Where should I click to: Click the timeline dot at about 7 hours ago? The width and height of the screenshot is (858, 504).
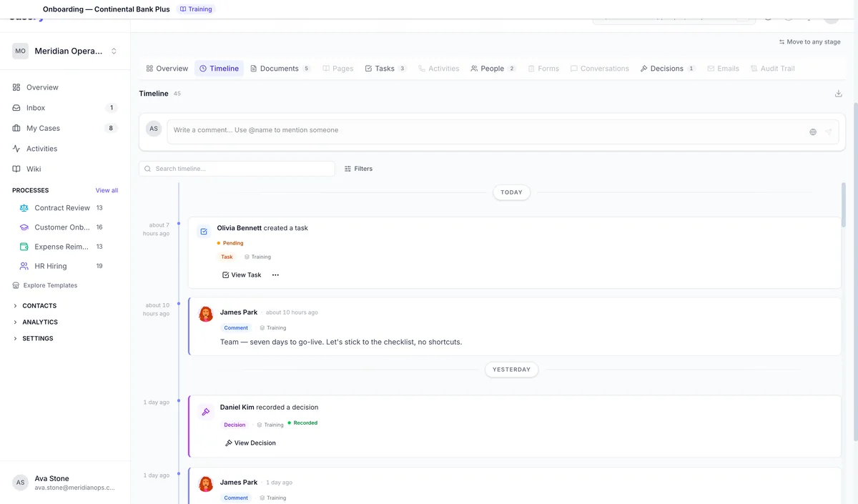point(179,224)
